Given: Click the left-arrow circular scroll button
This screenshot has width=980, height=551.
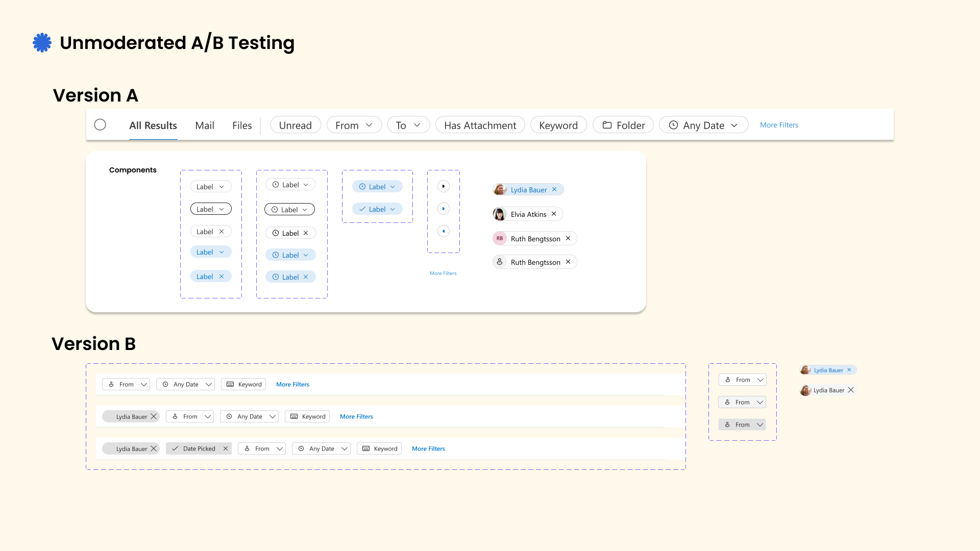Looking at the screenshot, I should pyautogui.click(x=444, y=231).
